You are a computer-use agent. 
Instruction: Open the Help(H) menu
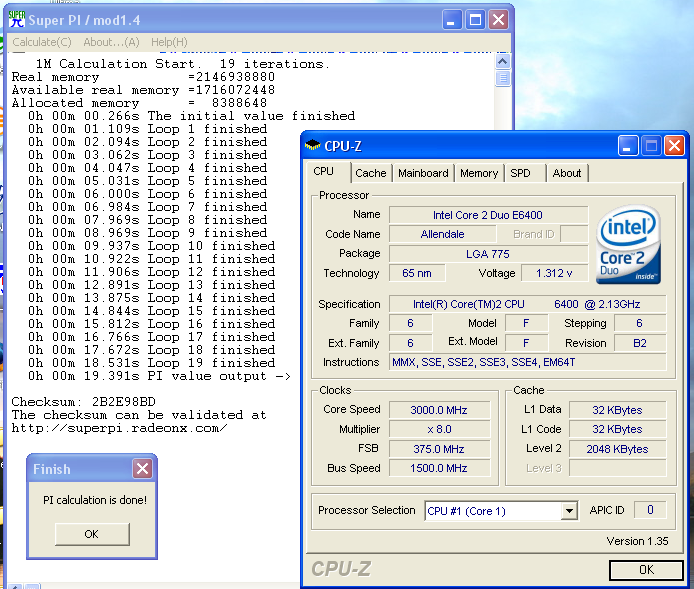[169, 42]
